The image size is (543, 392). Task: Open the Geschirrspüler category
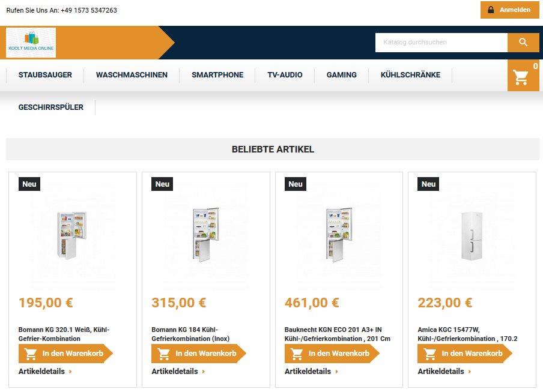point(51,107)
